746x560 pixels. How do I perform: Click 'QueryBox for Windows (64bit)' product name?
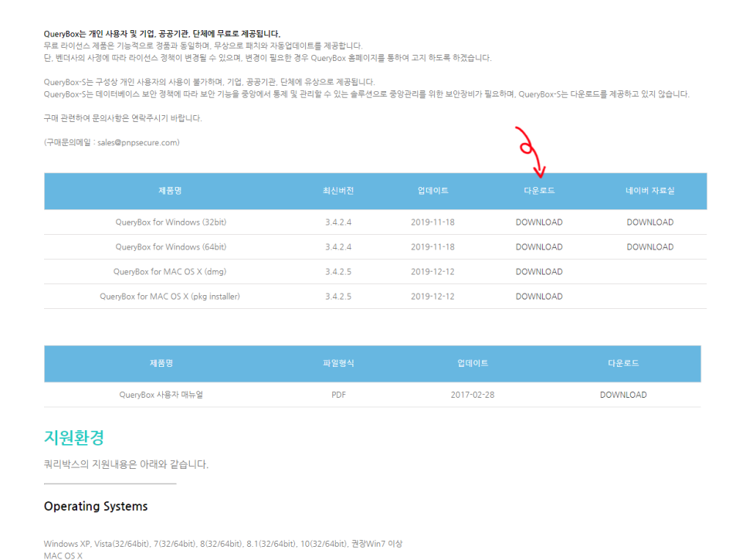[x=171, y=247]
